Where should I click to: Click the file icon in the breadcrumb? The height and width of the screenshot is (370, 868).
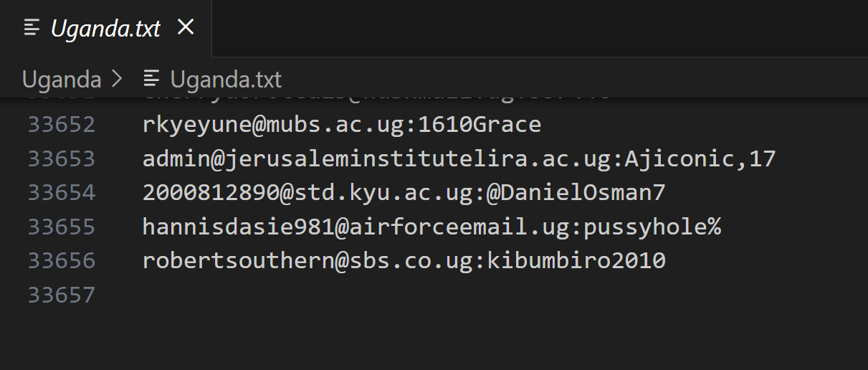pos(151,79)
